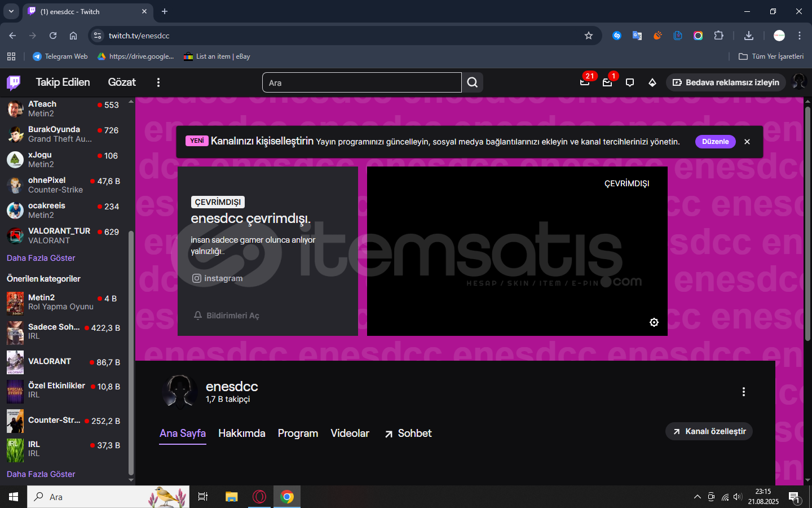Click the Chrome address bar URL
The width and height of the screenshot is (812, 508).
pos(139,36)
